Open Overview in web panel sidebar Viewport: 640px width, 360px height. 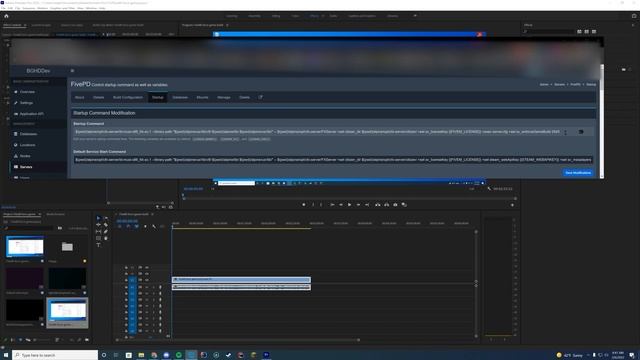pyautogui.click(x=27, y=92)
